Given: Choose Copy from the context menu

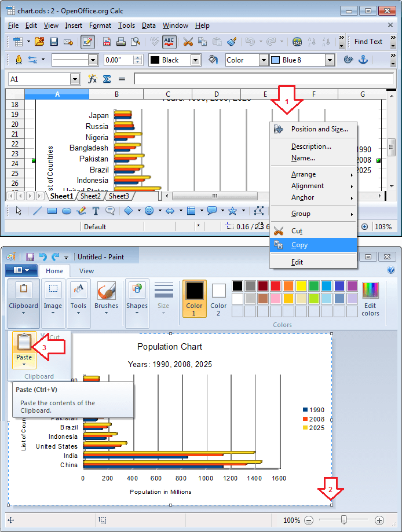Looking at the screenshot, I should (x=299, y=245).
